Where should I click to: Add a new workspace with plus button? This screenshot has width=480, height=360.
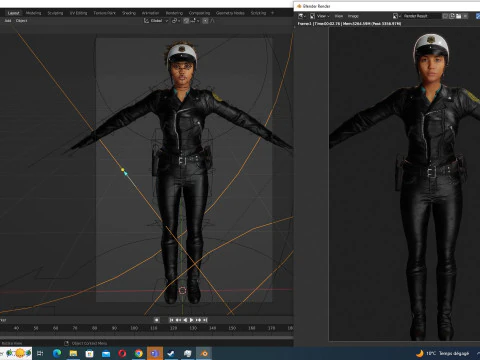coord(272,13)
